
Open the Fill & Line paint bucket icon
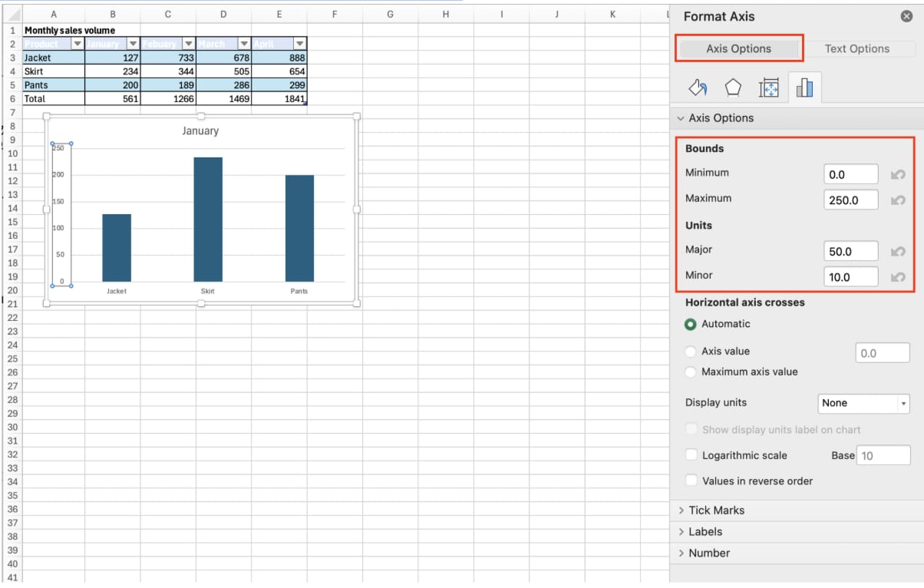click(698, 88)
